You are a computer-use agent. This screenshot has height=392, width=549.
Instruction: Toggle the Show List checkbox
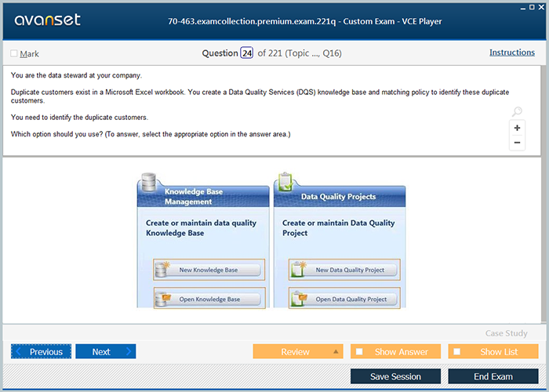tap(457, 351)
